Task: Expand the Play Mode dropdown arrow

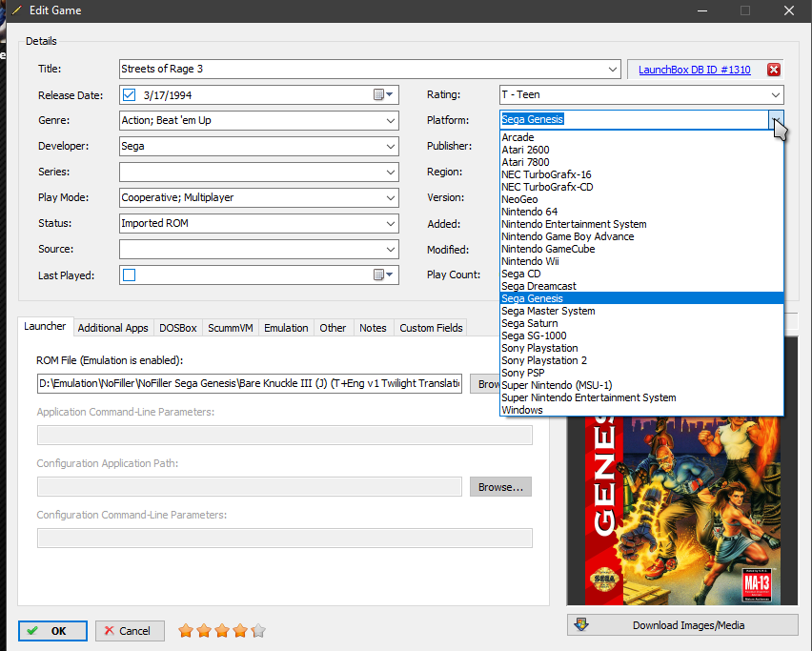Action: tap(391, 198)
